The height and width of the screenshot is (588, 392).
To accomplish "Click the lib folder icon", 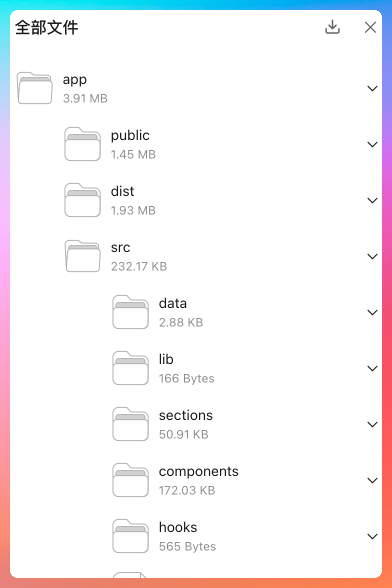I will (x=130, y=368).
